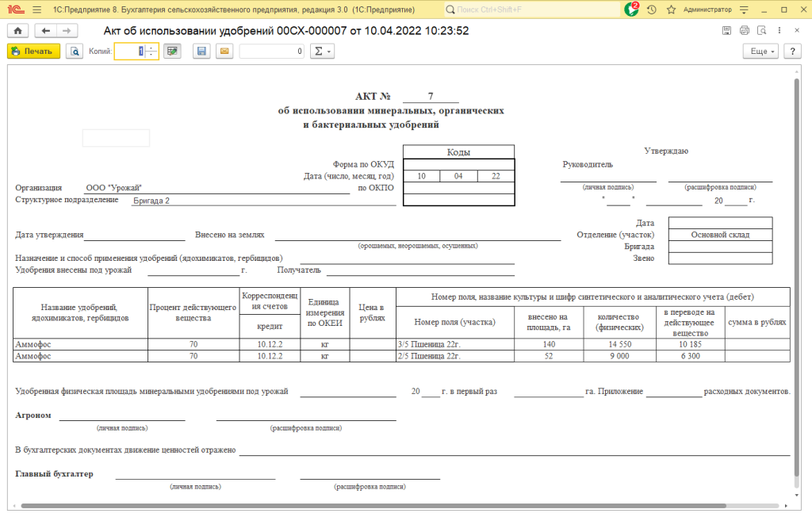Click the printer icon in the title row
Image resolution: width=812 pixels, height=517 pixels.
[744, 31]
